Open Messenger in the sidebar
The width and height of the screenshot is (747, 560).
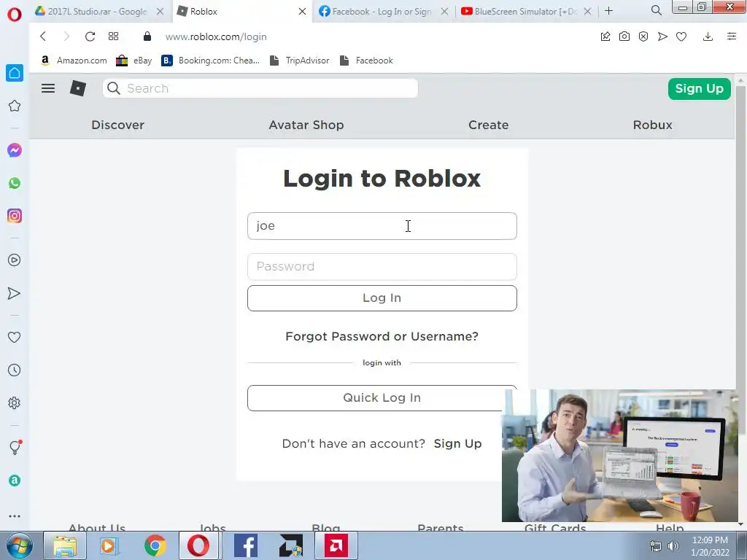[x=15, y=150]
